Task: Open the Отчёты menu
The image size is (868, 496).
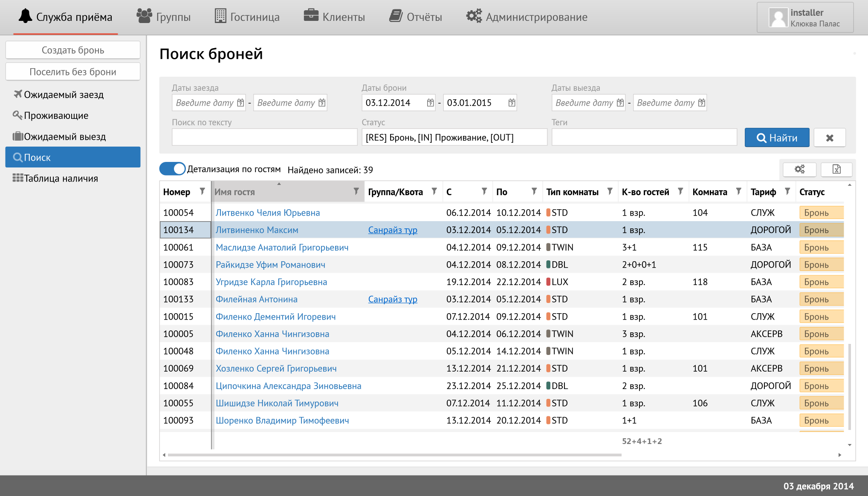Action: (416, 17)
